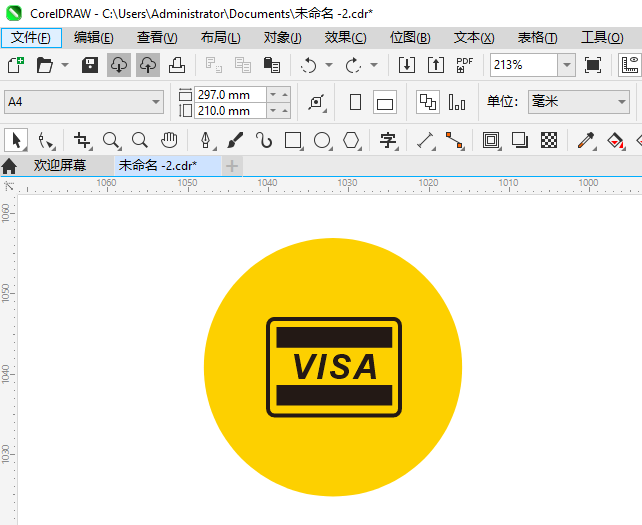This screenshot has height=525, width=642.
Task: Open the 文件(F) menu
Action: click(x=31, y=38)
